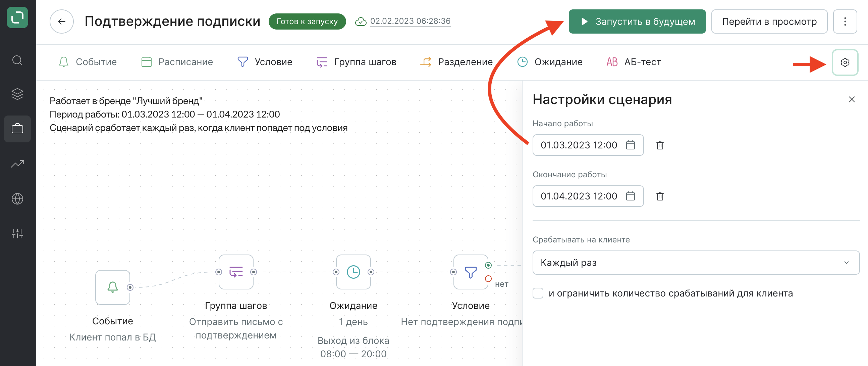
Task: Select the Условие funnel node on canvas
Action: pos(471,272)
